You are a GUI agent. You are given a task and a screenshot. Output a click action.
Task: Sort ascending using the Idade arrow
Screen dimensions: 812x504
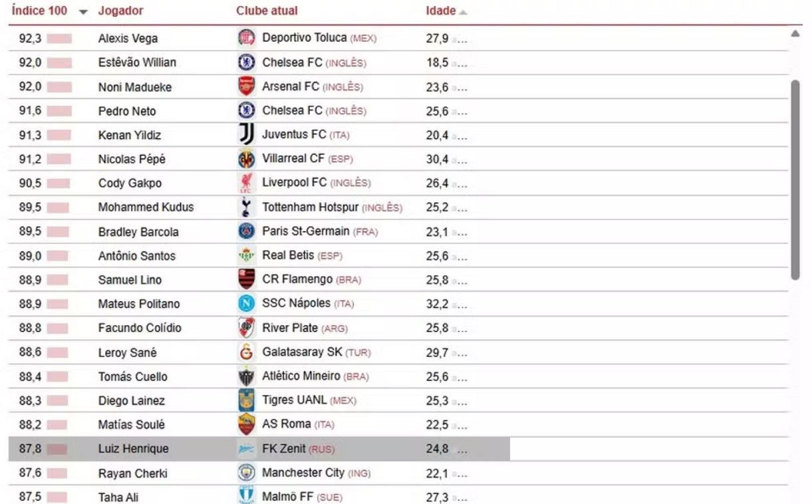463,12
